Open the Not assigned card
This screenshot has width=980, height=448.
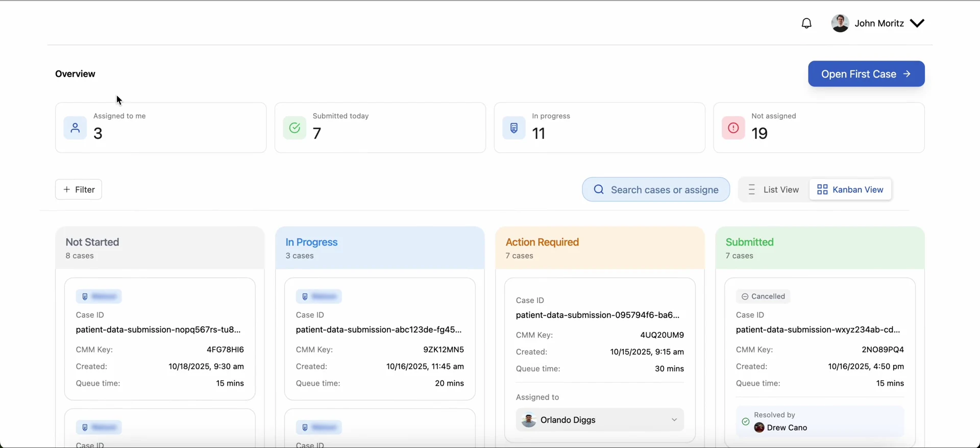[819, 128]
